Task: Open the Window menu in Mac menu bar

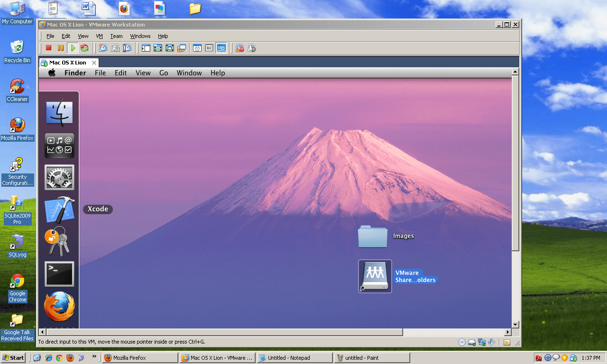Action: pyautogui.click(x=189, y=73)
